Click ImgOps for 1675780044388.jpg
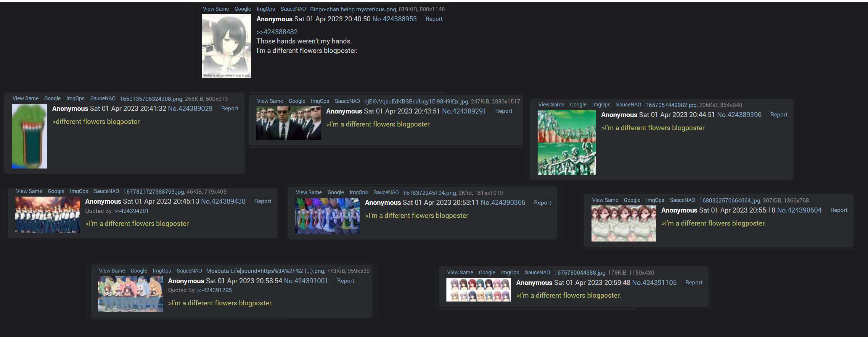Image resolution: width=868 pixels, height=337 pixels. [x=509, y=273]
